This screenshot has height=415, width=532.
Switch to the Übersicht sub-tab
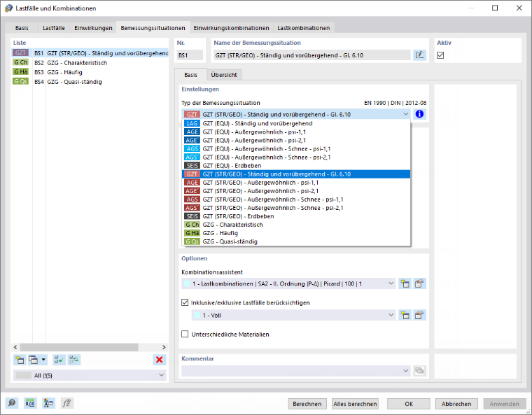pos(224,75)
